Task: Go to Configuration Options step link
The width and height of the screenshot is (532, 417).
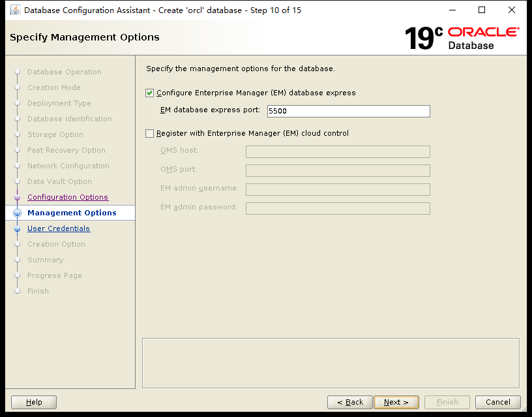Action: (68, 197)
